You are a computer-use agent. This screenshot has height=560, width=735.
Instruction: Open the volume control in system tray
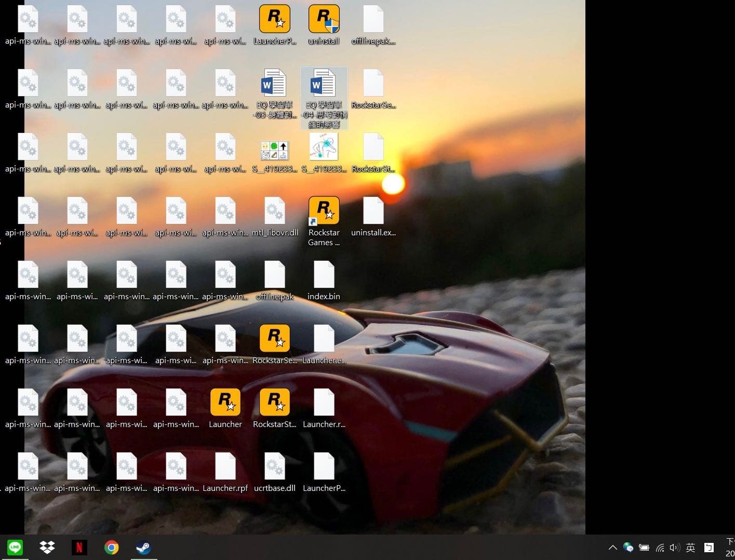coord(675,547)
